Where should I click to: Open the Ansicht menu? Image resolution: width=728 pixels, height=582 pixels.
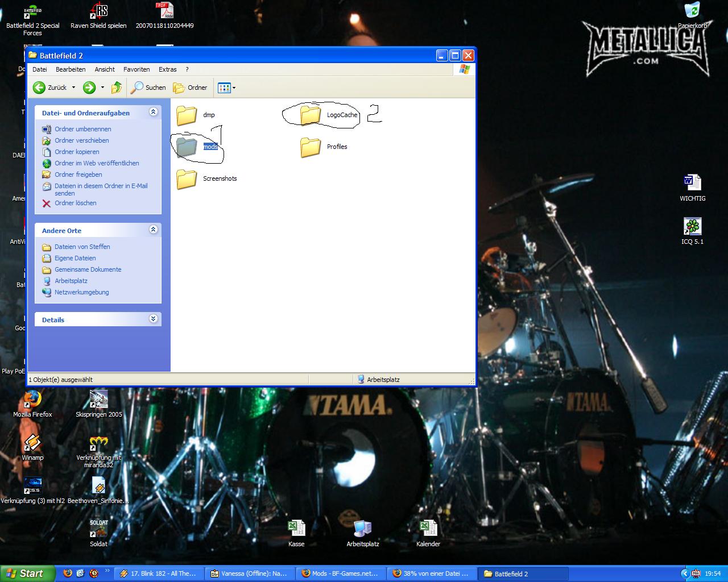tap(105, 69)
